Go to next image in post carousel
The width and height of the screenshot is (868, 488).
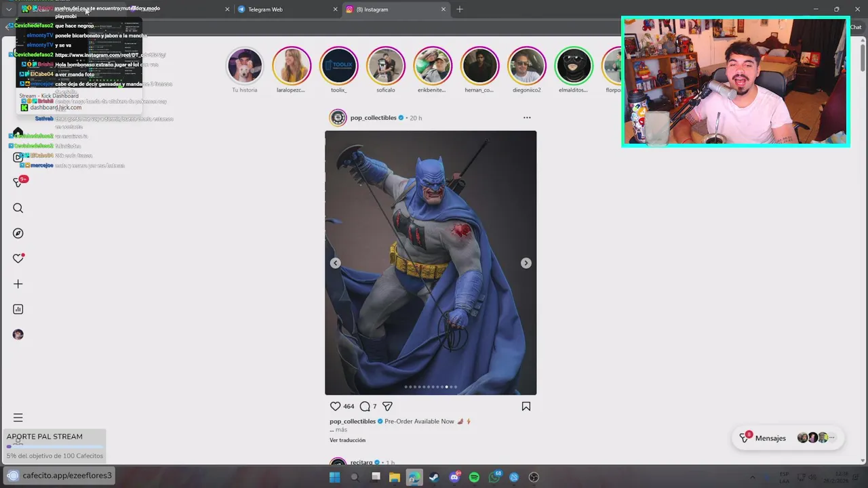click(x=526, y=263)
